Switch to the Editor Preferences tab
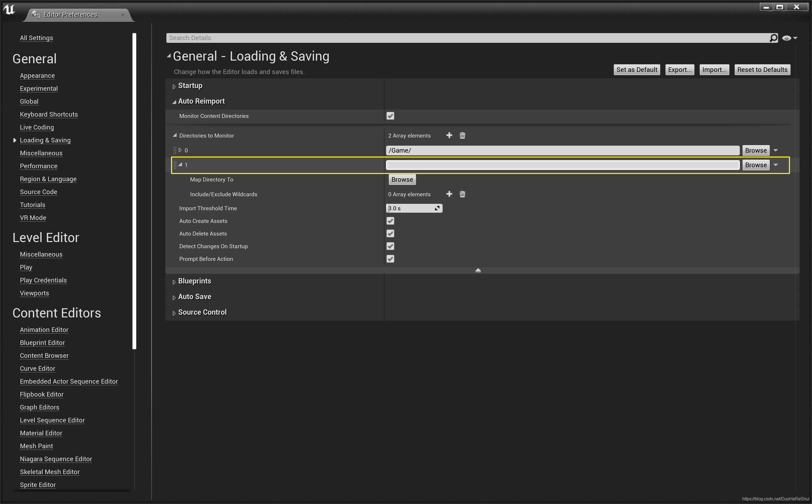The image size is (812, 504). [70, 15]
